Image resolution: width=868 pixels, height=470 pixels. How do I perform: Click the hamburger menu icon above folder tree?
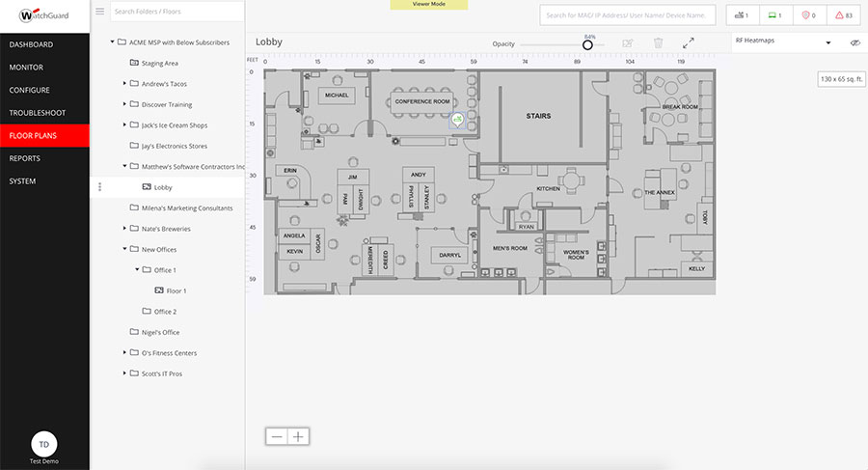click(100, 12)
